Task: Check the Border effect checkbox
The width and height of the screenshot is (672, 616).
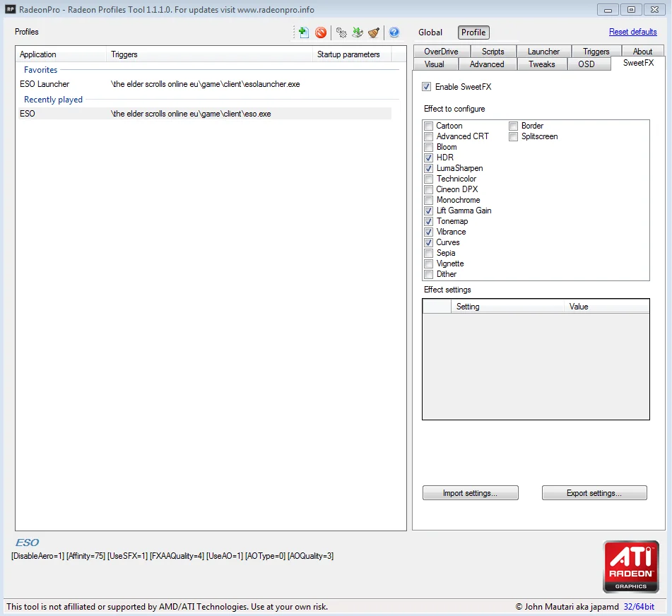Action: coord(514,126)
